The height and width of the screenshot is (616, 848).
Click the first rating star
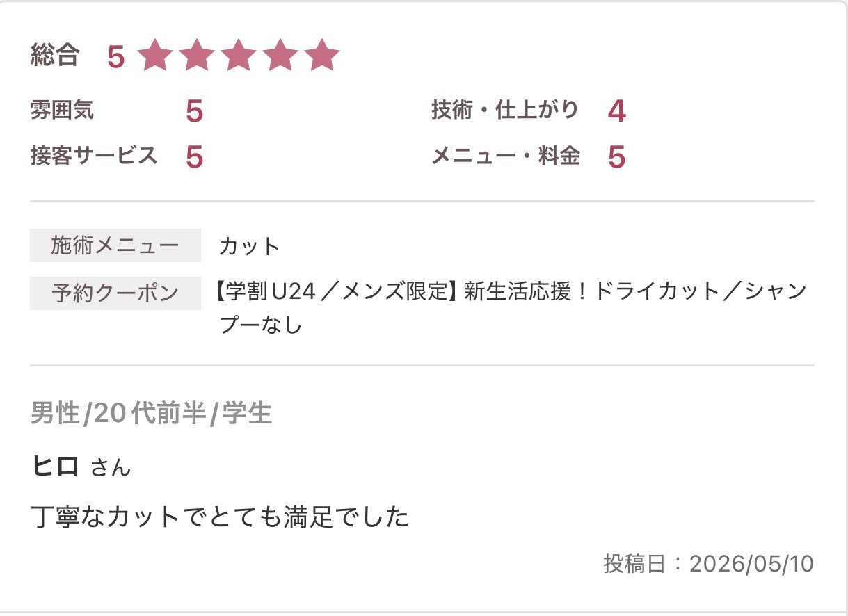[154, 56]
